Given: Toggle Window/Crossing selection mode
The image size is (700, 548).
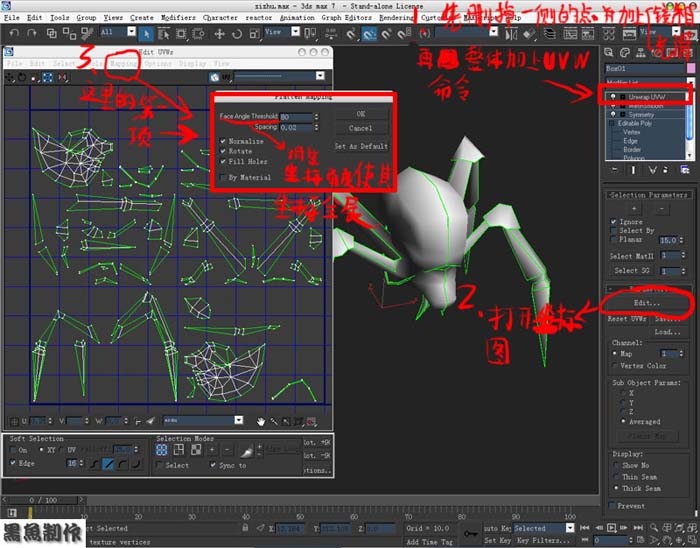Looking at the screenshot, I should (198, 33).
